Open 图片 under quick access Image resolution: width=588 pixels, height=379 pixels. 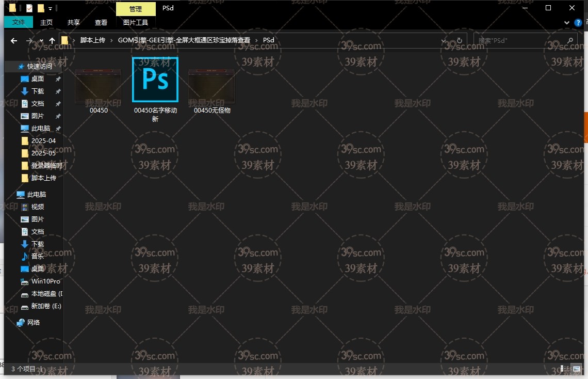pyautogui.click(x=38, y=116)
